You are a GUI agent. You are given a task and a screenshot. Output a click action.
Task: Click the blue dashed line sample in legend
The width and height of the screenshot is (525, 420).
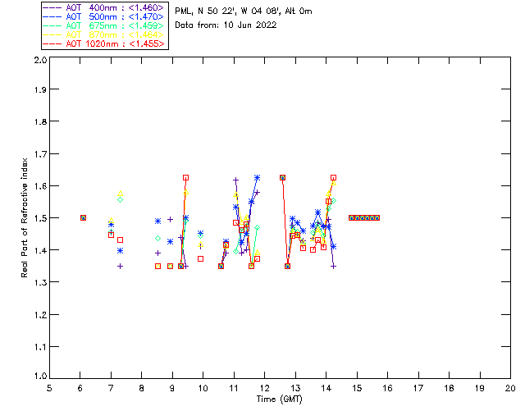[x=52, y=16]
